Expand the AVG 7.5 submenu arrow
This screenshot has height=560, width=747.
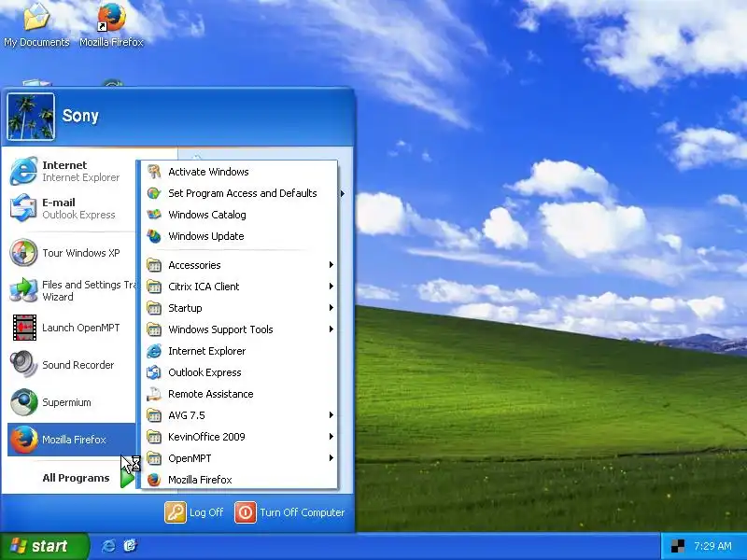click(x=331, y=415)
